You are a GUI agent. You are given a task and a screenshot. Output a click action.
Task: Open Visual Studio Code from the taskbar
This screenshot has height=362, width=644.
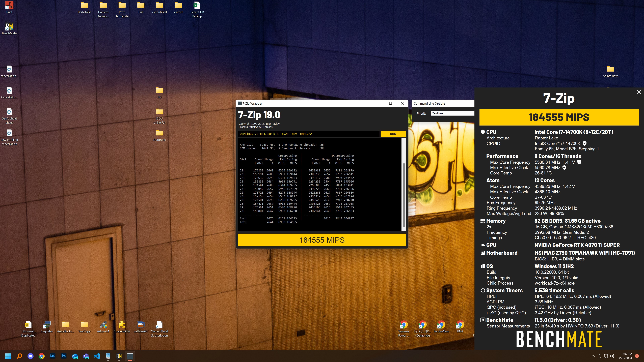[x=97, y=356]
